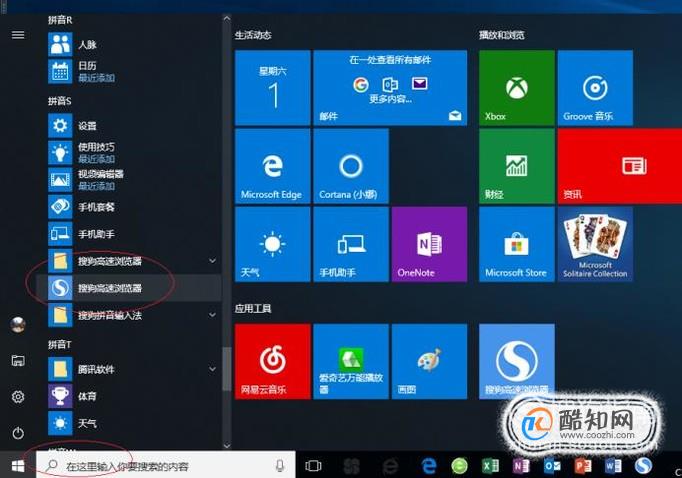Image resolution: width=682 pixels, height=478 pixels.
Task: Open the 手机助手 tile
Action: (x=351, y=244)
